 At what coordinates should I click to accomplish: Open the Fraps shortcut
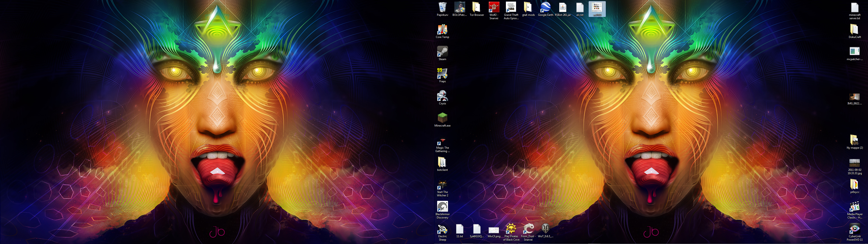click(442, 75)
